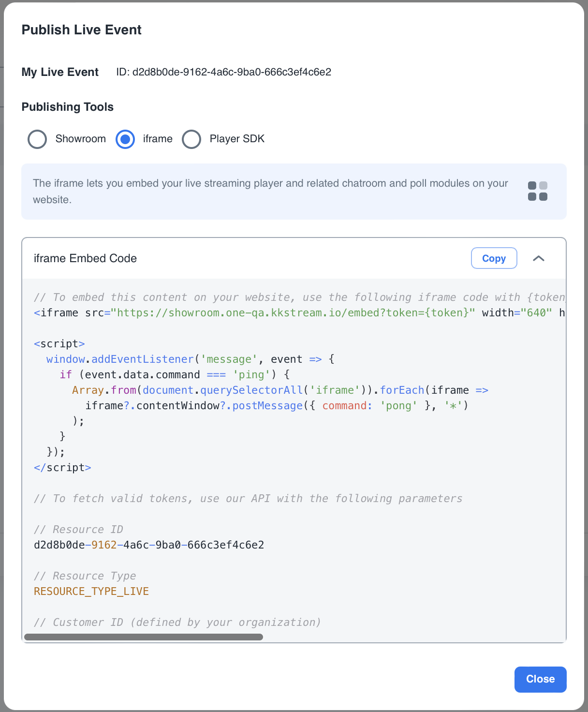Screen dimensions: 588x712
Task: Click the Publishing Tools heading
Action: tap(68, 107)
